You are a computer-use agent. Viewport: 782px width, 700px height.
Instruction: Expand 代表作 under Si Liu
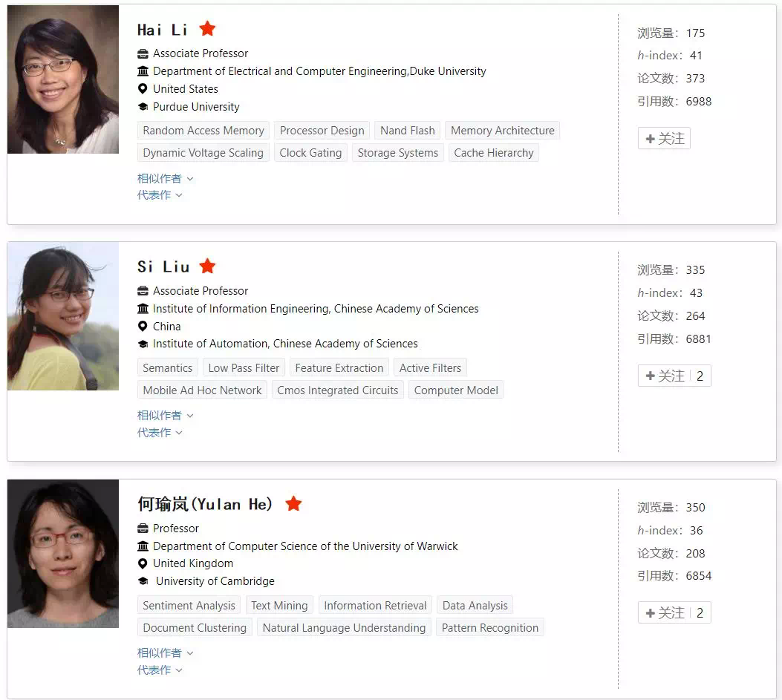tap(160, 432)
